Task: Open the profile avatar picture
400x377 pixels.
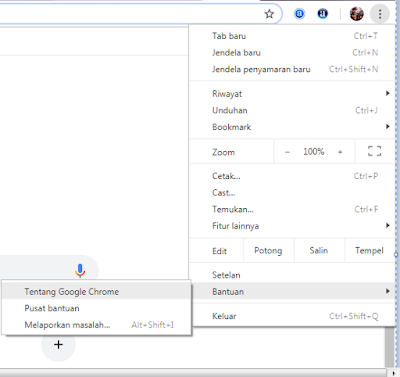Action: tap(356, 14)
